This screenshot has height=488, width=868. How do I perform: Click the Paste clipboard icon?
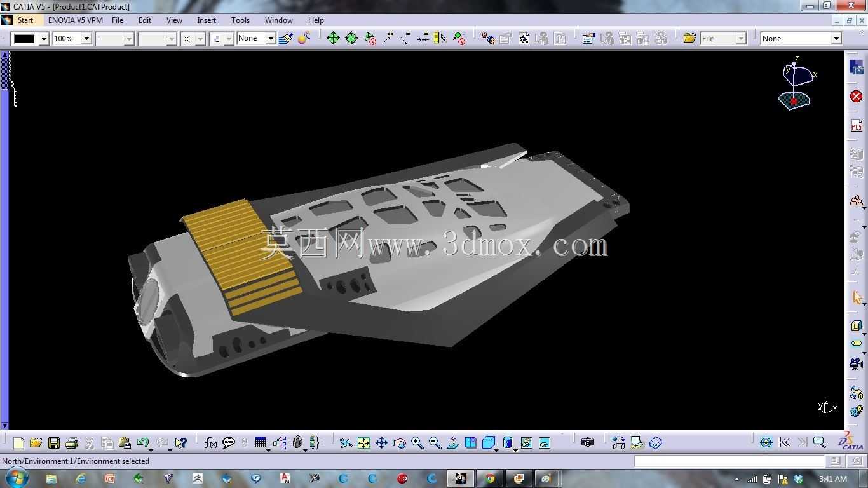tap(125, 443)
